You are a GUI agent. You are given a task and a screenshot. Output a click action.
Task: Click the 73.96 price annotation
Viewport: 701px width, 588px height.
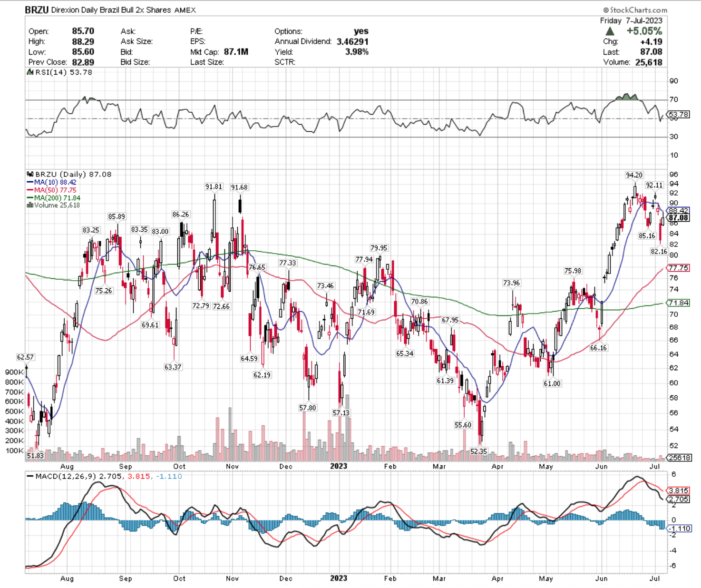click(x=511, y=283)
